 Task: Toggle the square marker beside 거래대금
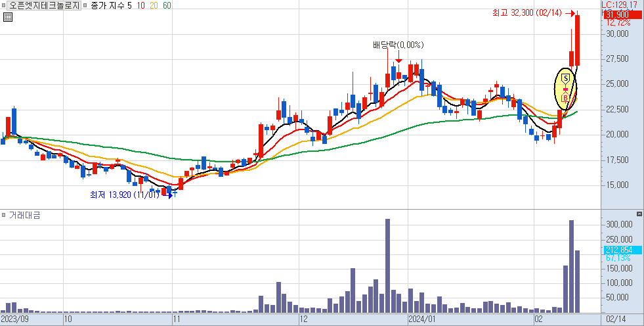click(x=3, y=215)
